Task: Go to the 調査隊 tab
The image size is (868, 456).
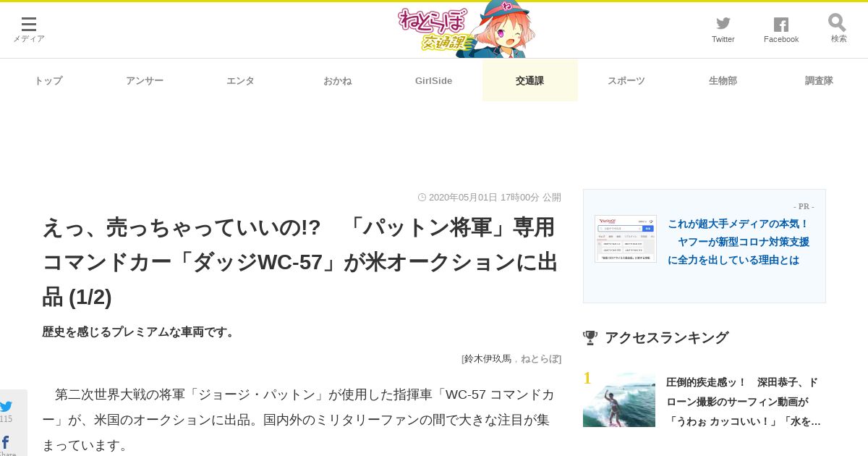Action: 819,80
